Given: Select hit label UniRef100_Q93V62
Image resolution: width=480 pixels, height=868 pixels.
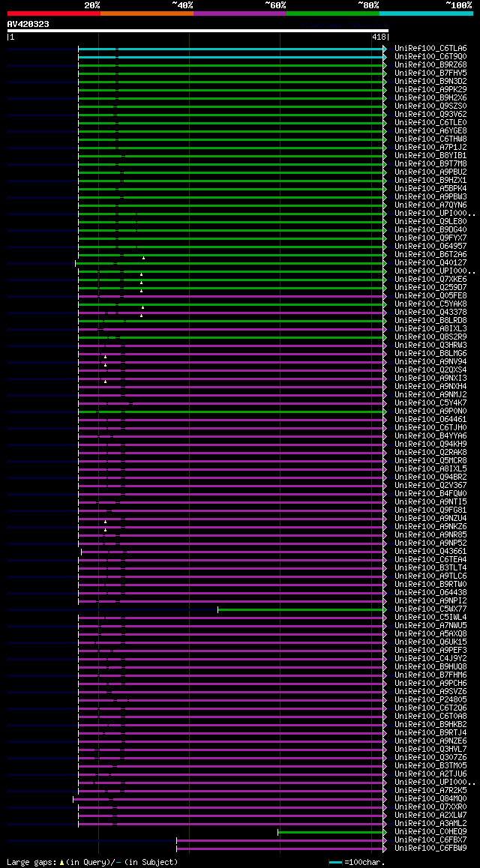Looking at the screenshot, I should click(430, 115).
